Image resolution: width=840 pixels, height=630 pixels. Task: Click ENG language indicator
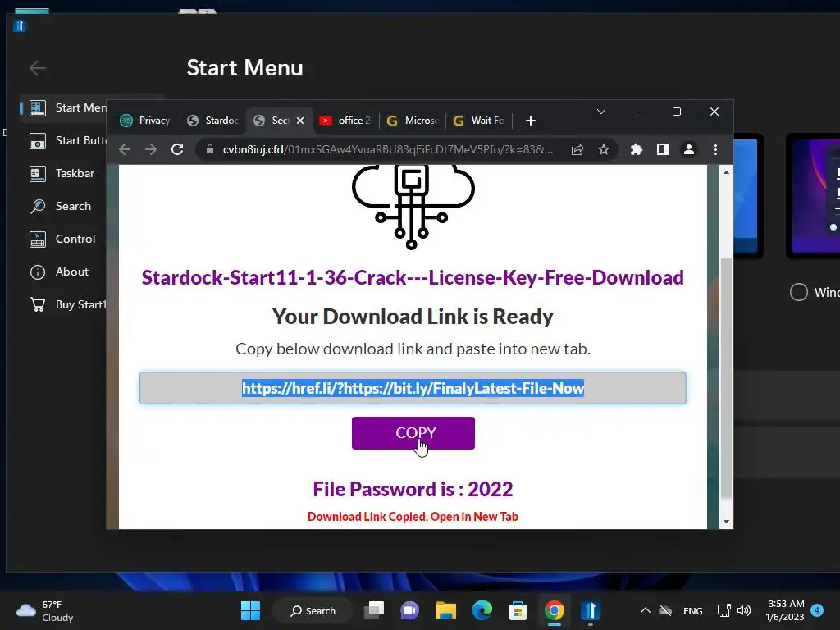[692, 610]
